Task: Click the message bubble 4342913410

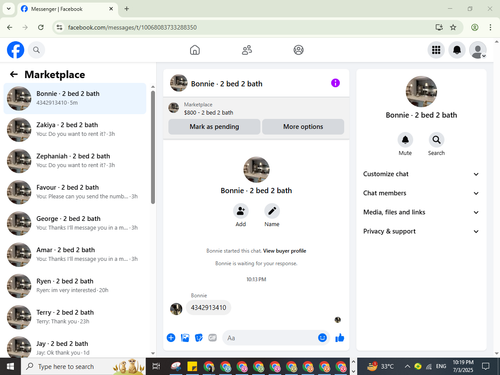Action: (x=208, y=307)
